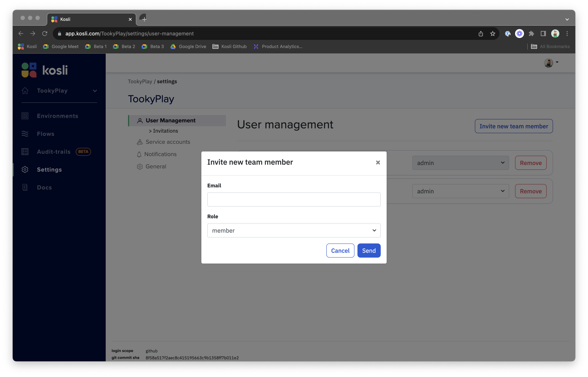The width and height of the screenshot is (588, 377).
Task: Click the Settings gear icon in sidebar
Action: (25, 170)
